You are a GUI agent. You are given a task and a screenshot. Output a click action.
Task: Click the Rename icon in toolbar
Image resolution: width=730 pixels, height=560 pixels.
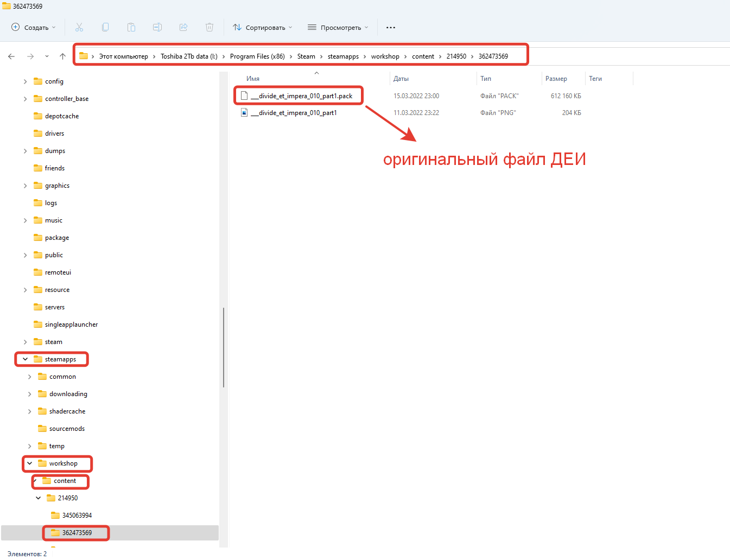click(x=157, y=27)
